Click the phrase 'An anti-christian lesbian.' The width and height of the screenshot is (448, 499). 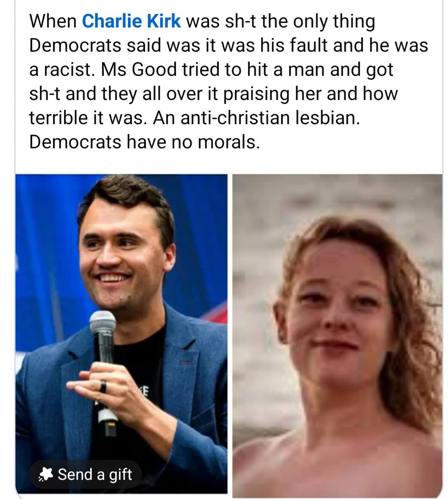click(x=256, y=118)
